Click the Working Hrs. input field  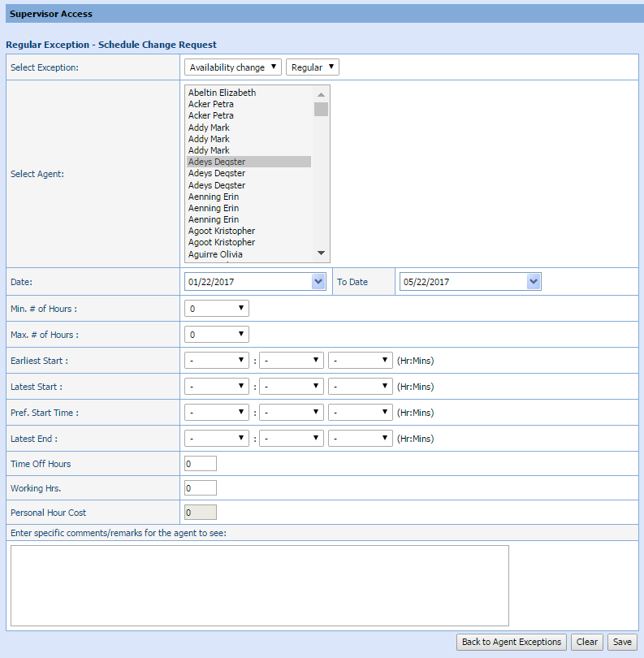coord(201,488)
